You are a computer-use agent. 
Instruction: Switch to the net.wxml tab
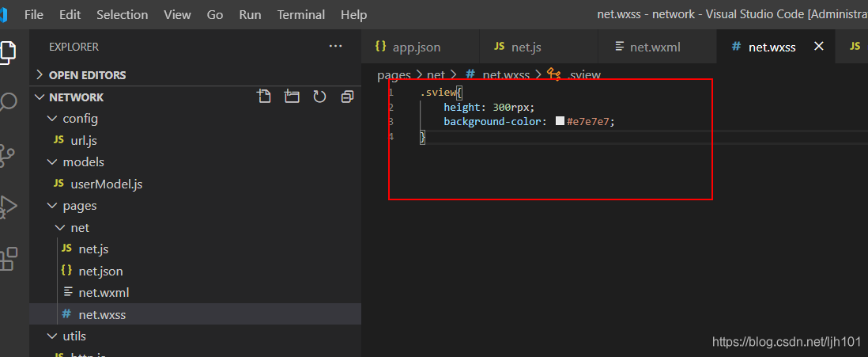(657, 47)
